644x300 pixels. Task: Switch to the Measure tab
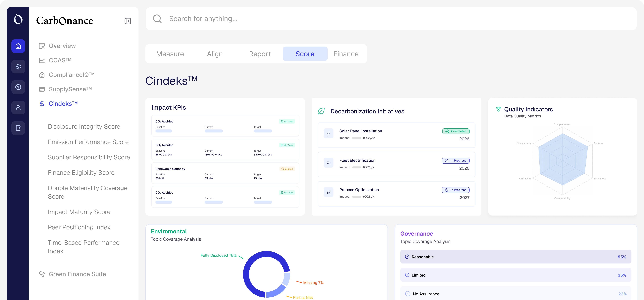[x=170, y=54]
